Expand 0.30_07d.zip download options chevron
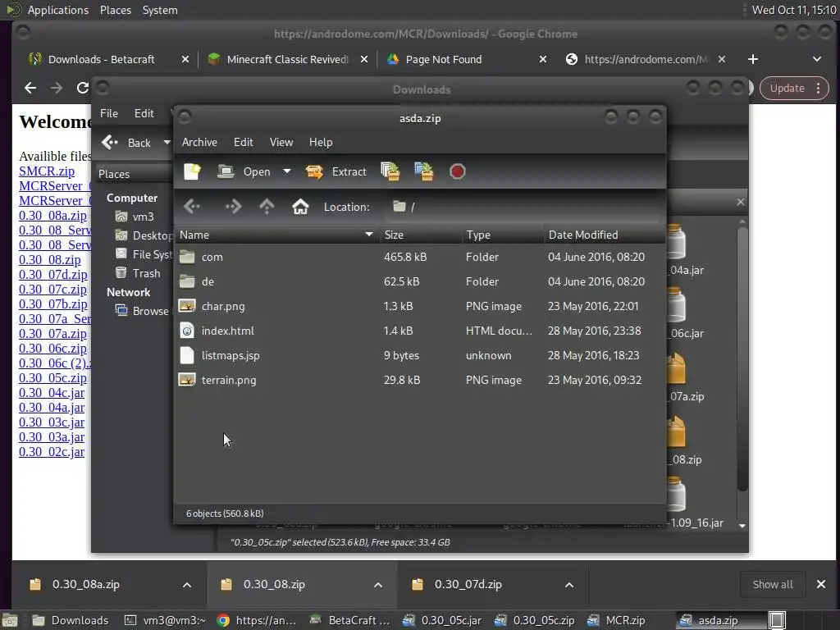 pos(569,585)
